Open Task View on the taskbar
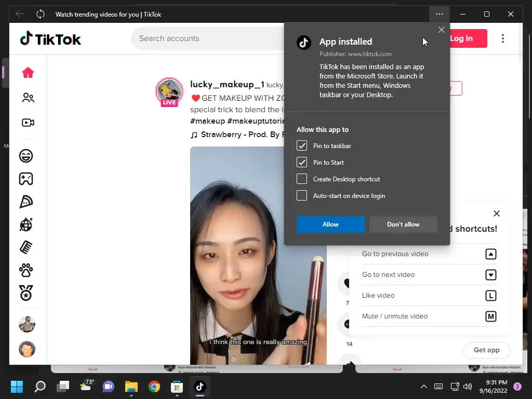The width and height of the screenshot is (532, 399). point(63,386)
